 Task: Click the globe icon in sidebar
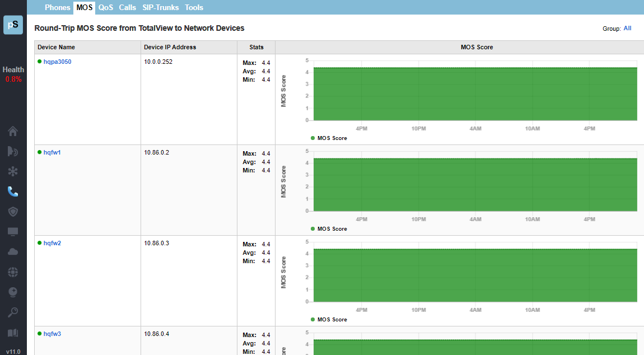[x=13, y=272]
